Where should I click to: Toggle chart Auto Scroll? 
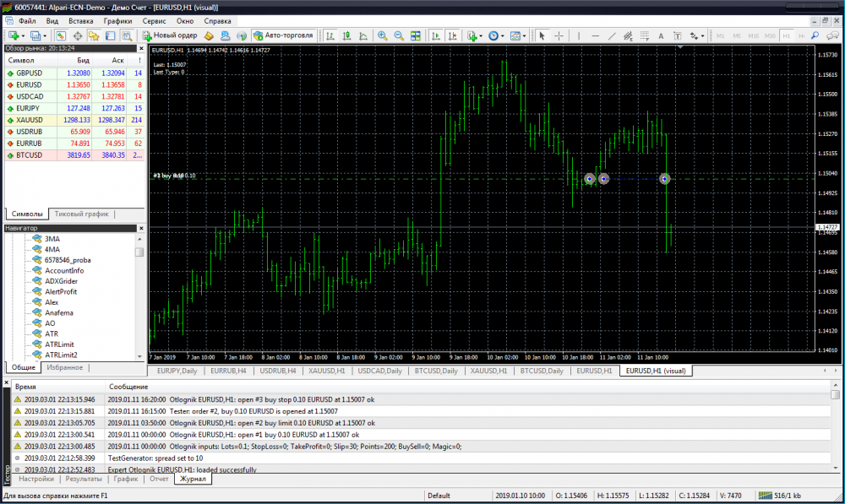[436, 35]
